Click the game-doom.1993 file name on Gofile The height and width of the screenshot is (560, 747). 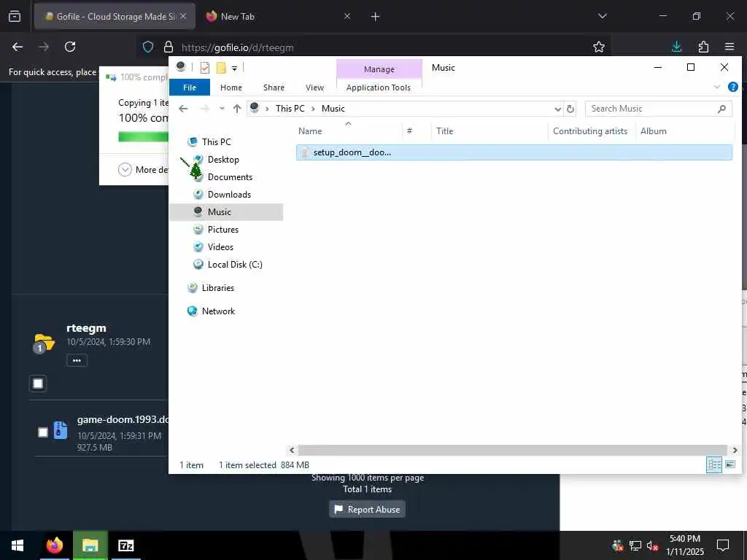[x=123, y=419]
